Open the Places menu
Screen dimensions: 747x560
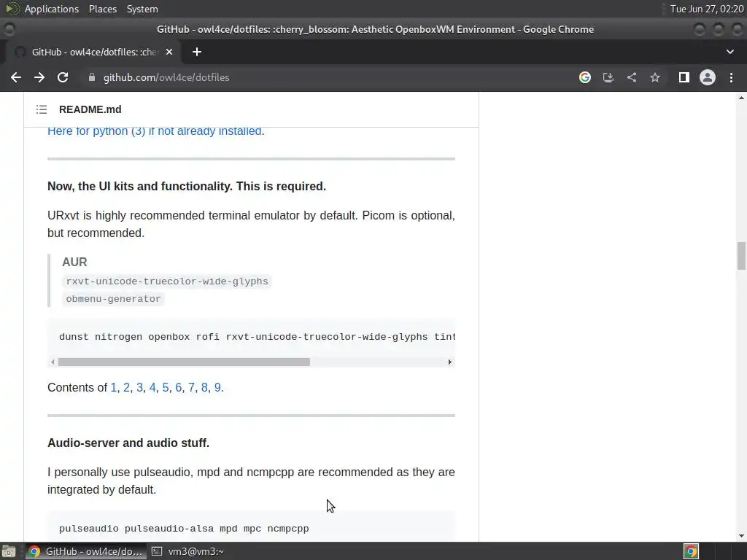102,9
